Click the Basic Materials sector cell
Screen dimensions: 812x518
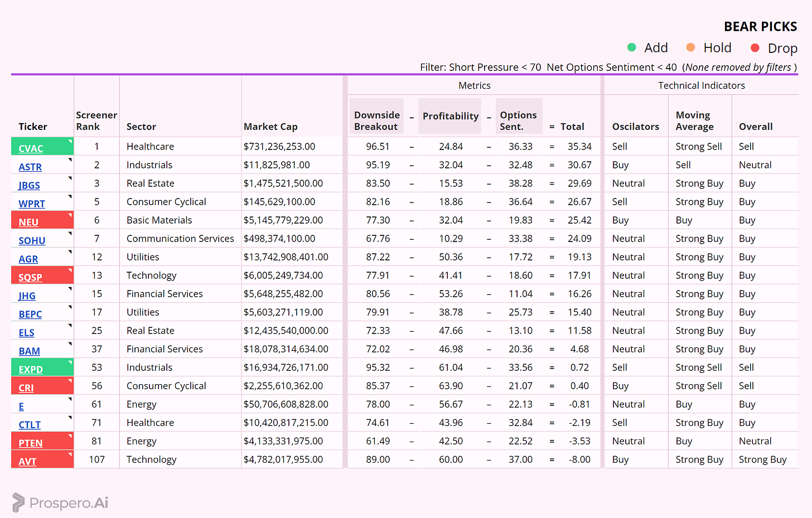pyautogui.click(x=159, y=220)
